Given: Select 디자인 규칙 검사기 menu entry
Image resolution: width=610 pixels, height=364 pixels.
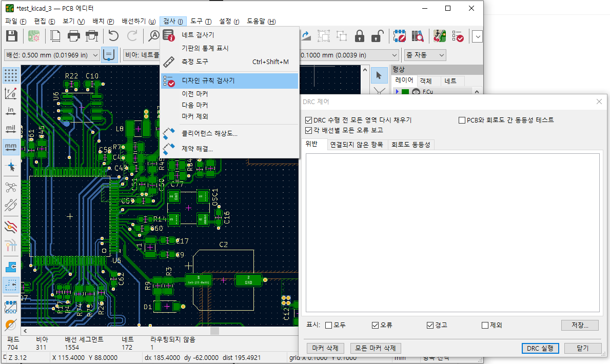Looking at the screenshot, I should click(229, 80).
